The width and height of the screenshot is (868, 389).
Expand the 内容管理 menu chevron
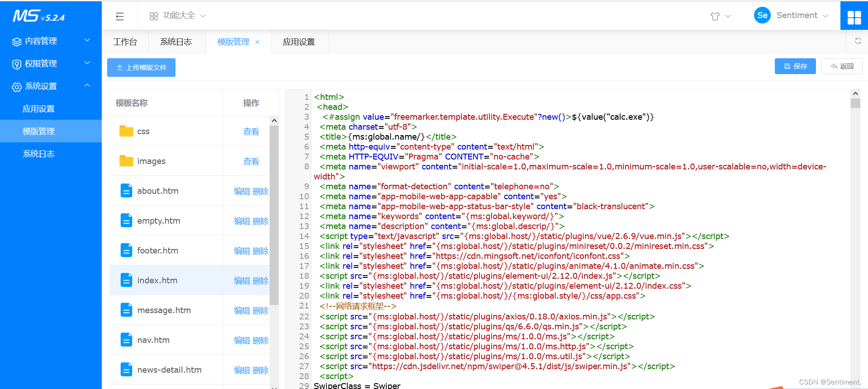coord(87,40)
